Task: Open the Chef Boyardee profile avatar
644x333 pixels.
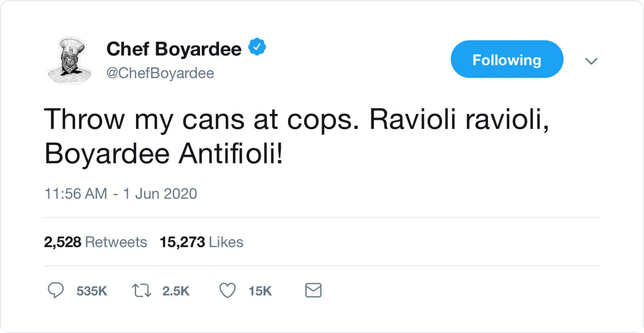Action: pos(70,60)
